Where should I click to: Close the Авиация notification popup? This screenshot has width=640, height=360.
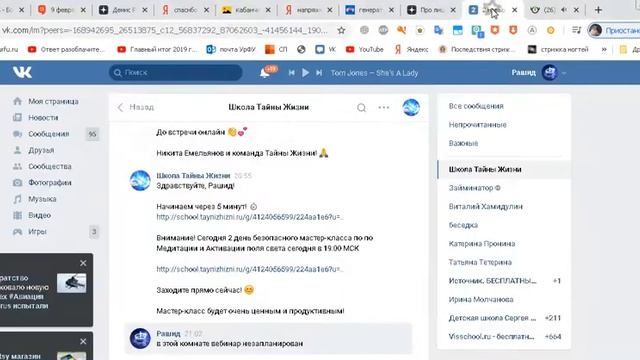(x=83, y=263)
